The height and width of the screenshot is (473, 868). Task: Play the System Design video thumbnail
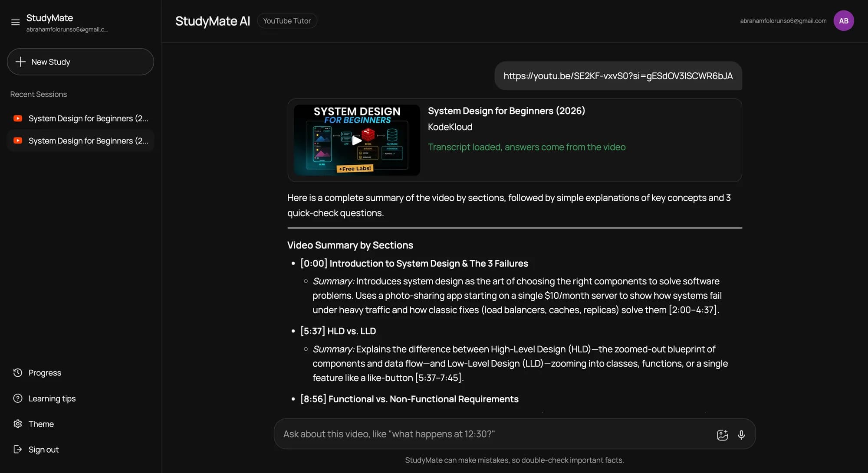357,140
